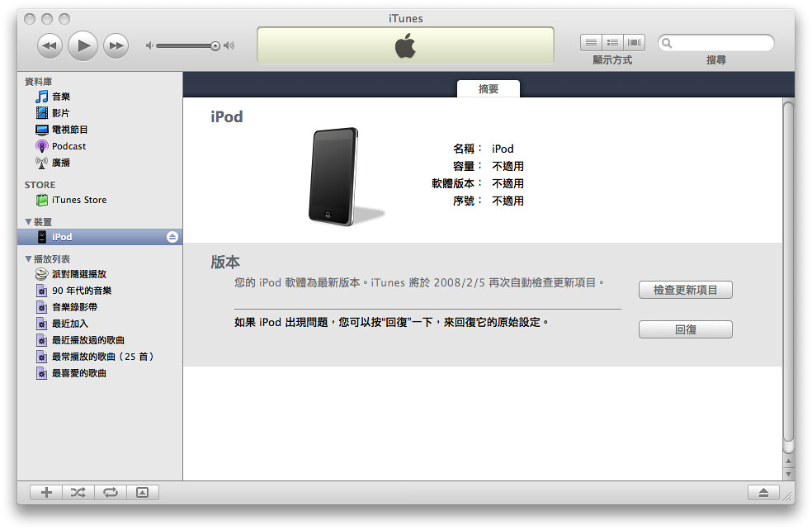Switch to the 摘要 tab

pyautogui.click(x=488, y=88)
